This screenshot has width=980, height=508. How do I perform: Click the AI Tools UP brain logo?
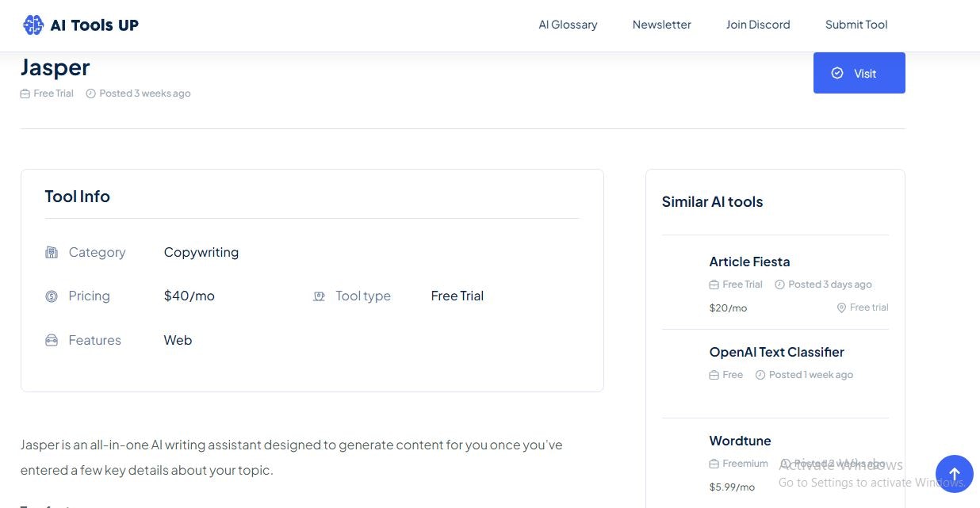click(33, 25)
